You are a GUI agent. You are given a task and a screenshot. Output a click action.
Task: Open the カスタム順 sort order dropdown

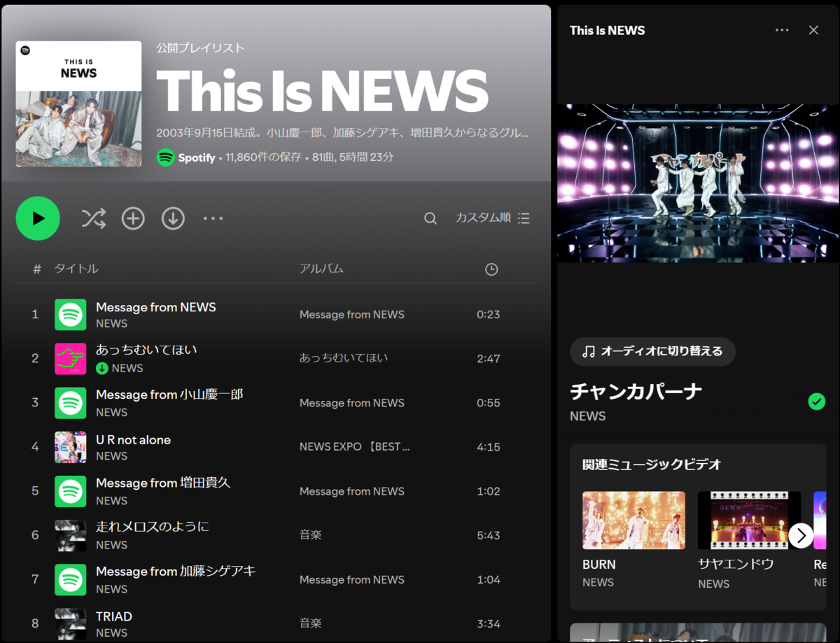[x=493, y=218]
